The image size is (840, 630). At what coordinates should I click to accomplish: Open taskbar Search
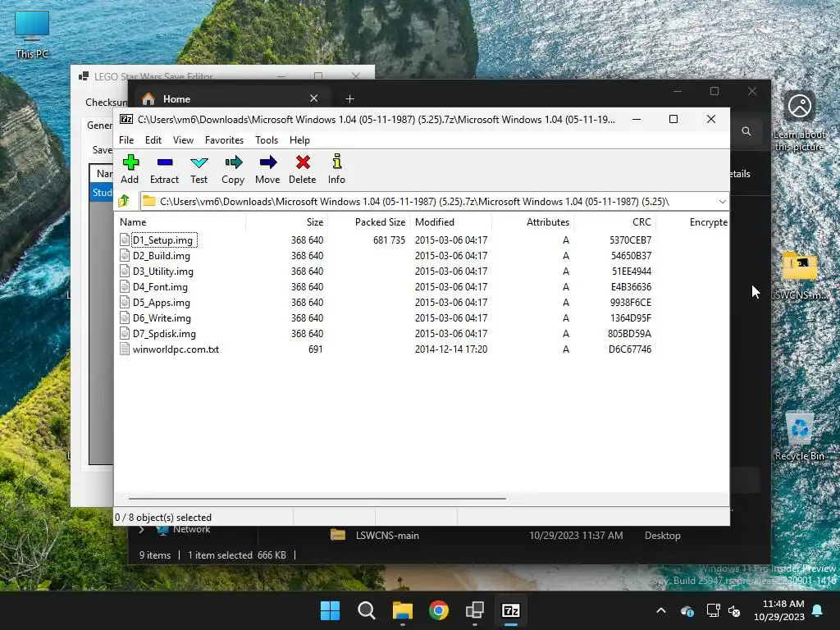367,610
